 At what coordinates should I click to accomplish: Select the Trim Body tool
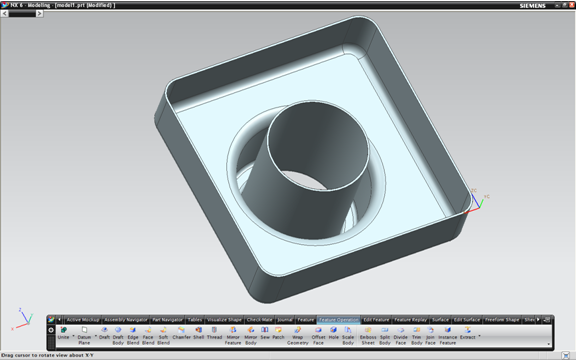tap(417, 336)
